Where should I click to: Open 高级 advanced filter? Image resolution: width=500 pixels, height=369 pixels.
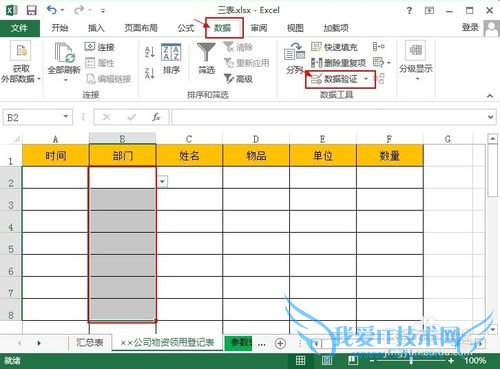[239, 79]
